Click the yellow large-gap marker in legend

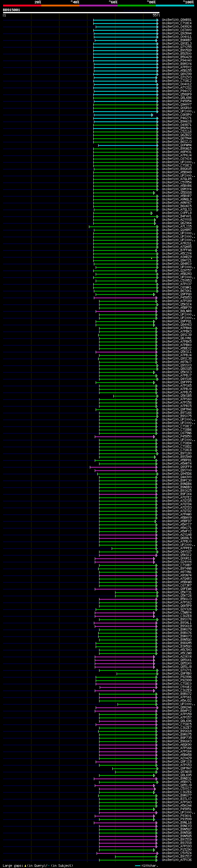[x=25, y=866]
